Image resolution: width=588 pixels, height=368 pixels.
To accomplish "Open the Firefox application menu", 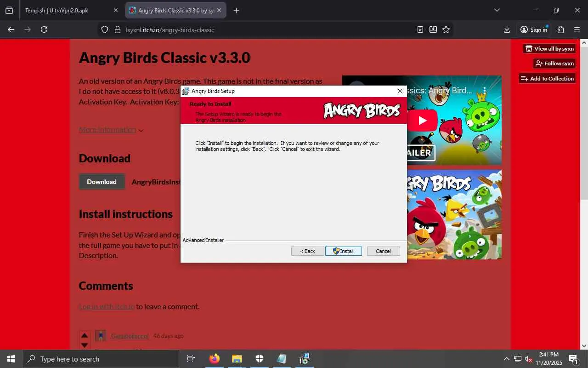I will [577, 29].
